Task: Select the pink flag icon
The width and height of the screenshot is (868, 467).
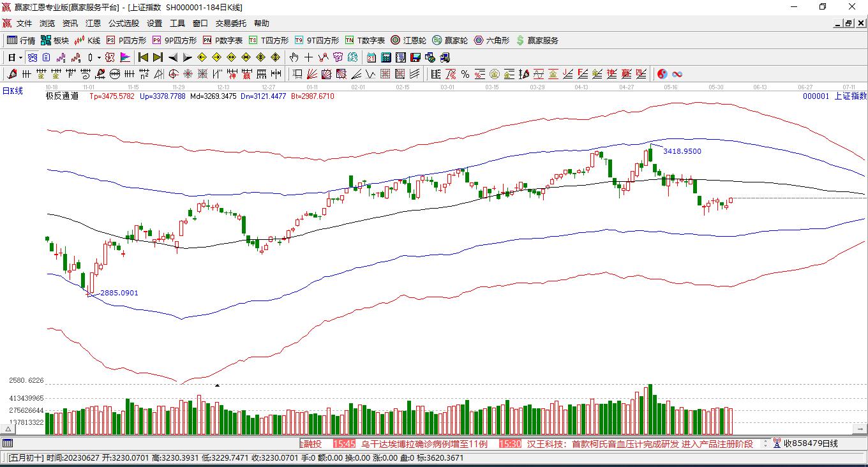Action: coord(124,57)
